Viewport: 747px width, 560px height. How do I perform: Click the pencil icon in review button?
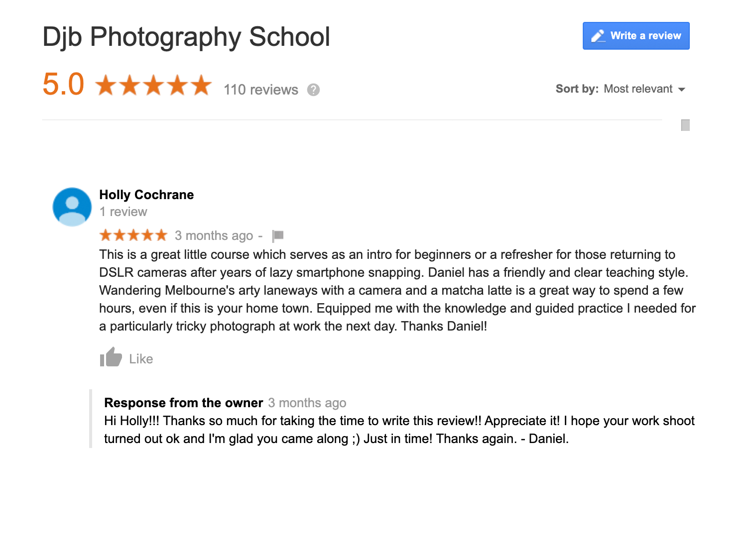pyautogui.click(x=598, y=36)
